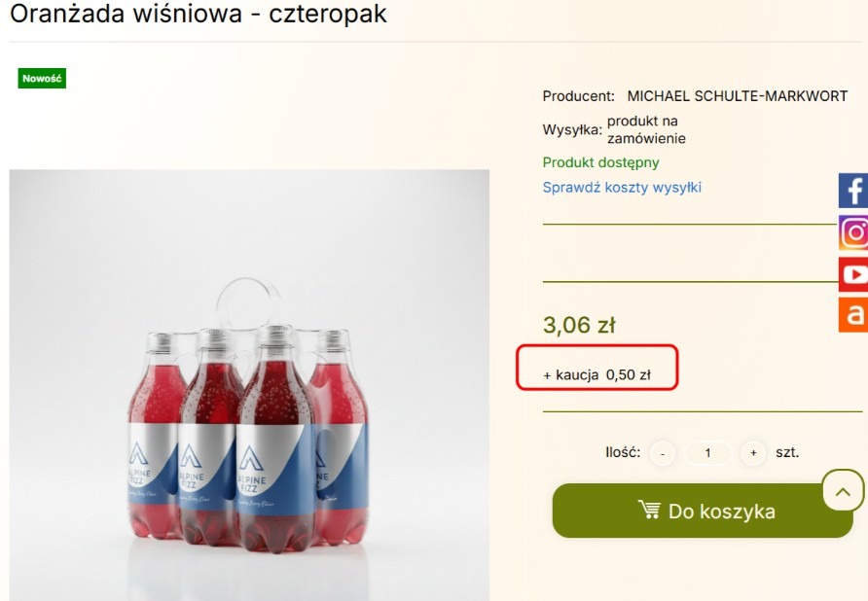Image resolution: width=868 pixels, height=601 pixels.
Task: Click the quantity input field
Action: coord(707,453)
